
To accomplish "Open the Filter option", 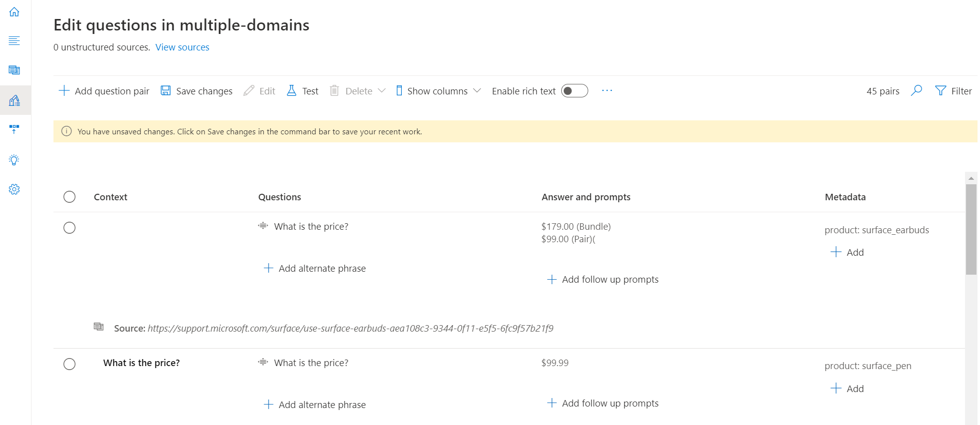I will (x=953, y=91).
